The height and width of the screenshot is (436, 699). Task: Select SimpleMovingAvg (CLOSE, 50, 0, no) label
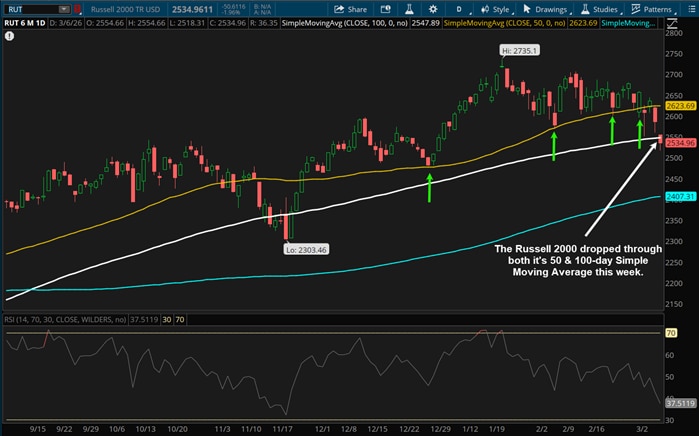[x=505, y=23]
